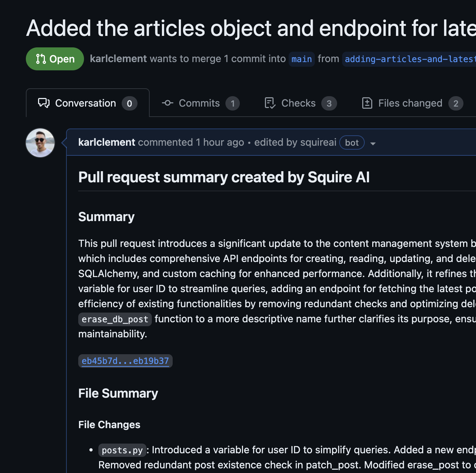Click karlclement username in merge description
The height and width of the screenshot is (473, 476).
click(x=118, y=58)
